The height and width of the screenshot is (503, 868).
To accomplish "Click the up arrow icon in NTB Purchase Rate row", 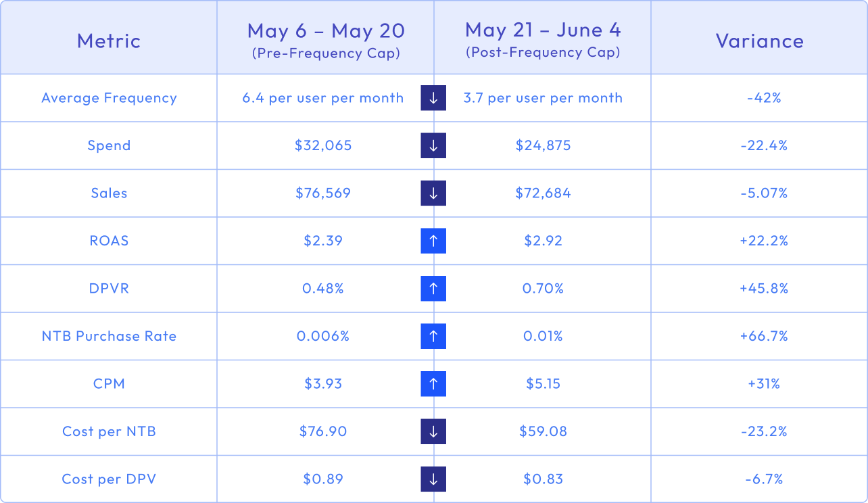I will (433, 336).
